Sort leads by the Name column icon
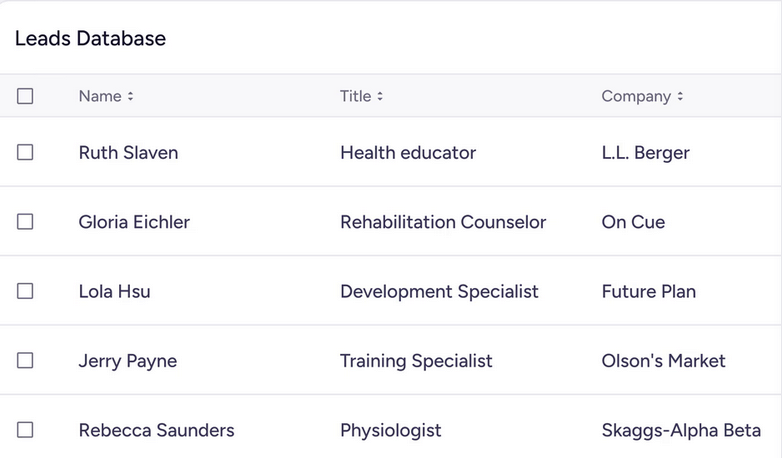The width and height of the screenshot is (782, 458). [131, 97]
